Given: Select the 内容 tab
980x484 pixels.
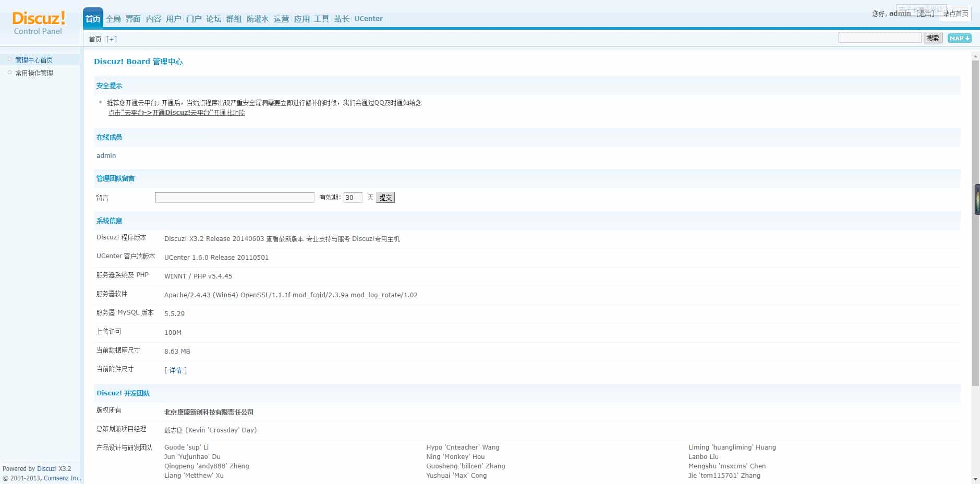Looking at the screenshot, I should (153, 19).
